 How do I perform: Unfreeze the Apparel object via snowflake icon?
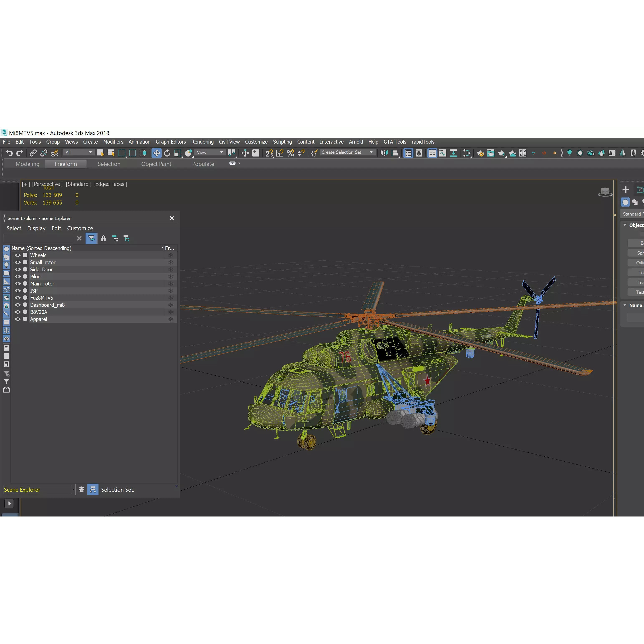171,319
